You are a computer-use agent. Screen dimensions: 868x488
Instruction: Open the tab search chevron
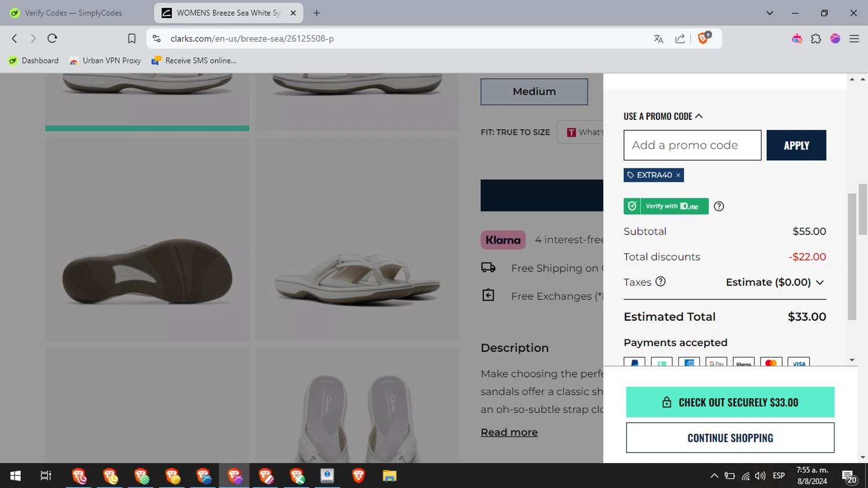770,13
